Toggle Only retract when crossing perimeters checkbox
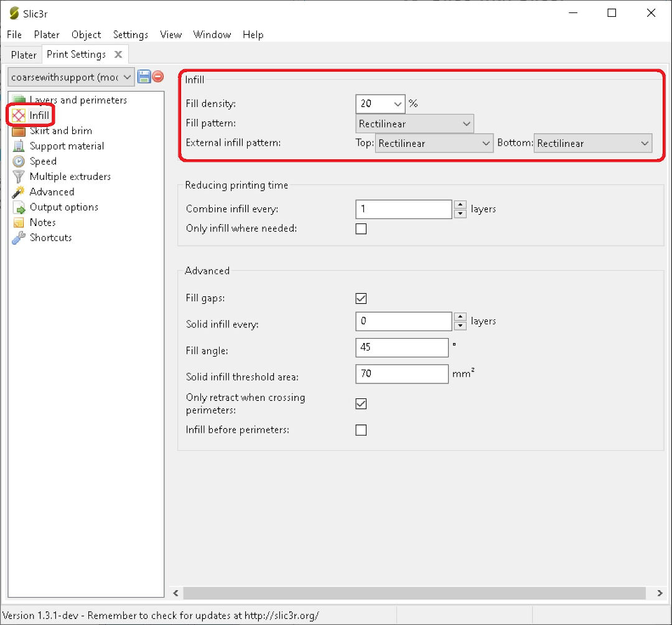 click(361, 404)
